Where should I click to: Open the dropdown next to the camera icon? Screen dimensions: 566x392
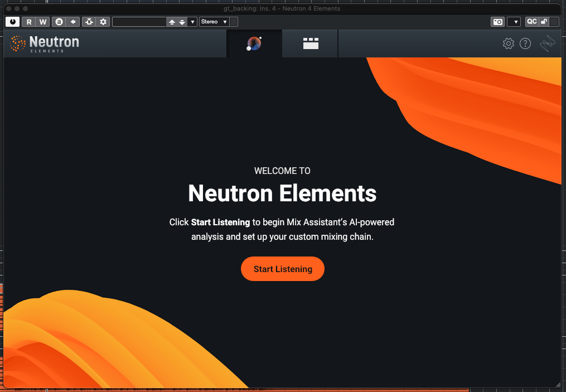[515, 22]
